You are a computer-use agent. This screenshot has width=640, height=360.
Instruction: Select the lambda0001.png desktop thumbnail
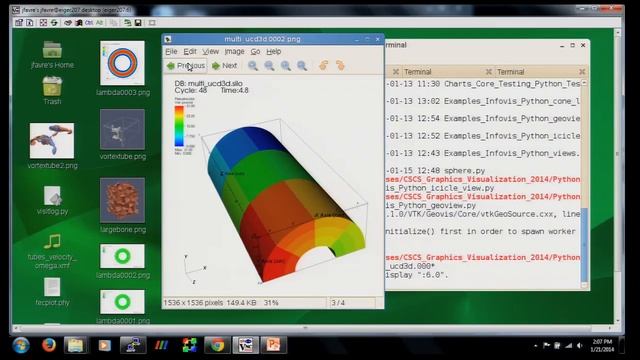click(122, 302)
